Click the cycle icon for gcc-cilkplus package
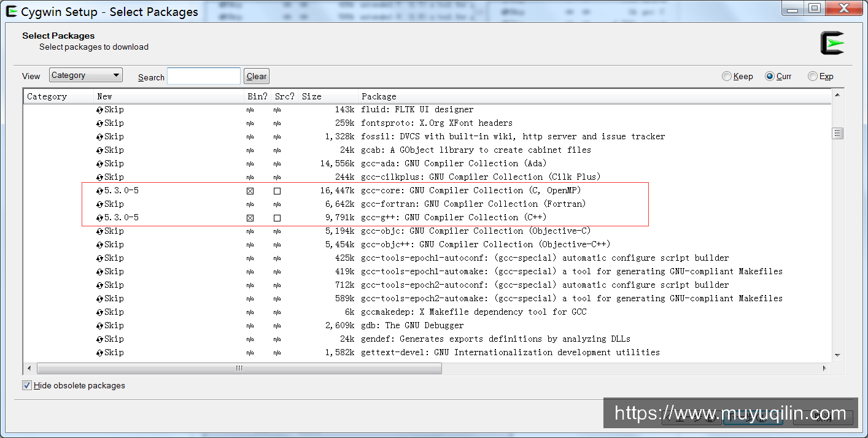This screenshot has height=438, width=868. (x=99, y=177)
